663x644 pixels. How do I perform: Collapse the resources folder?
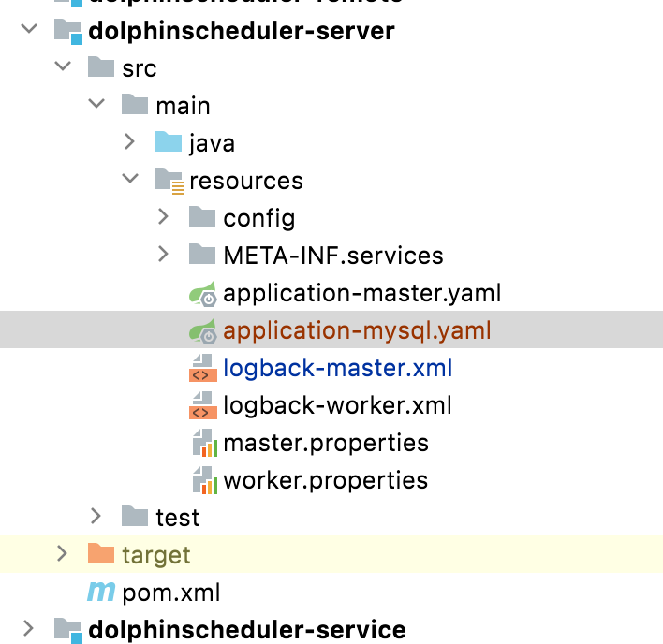click(130, 181)
